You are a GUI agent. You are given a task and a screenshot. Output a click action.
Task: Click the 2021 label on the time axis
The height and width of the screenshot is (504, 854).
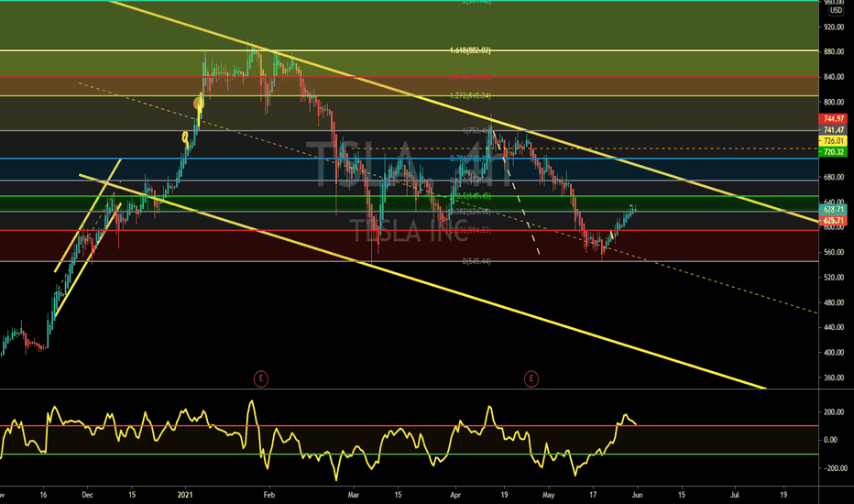pos(185,495)
